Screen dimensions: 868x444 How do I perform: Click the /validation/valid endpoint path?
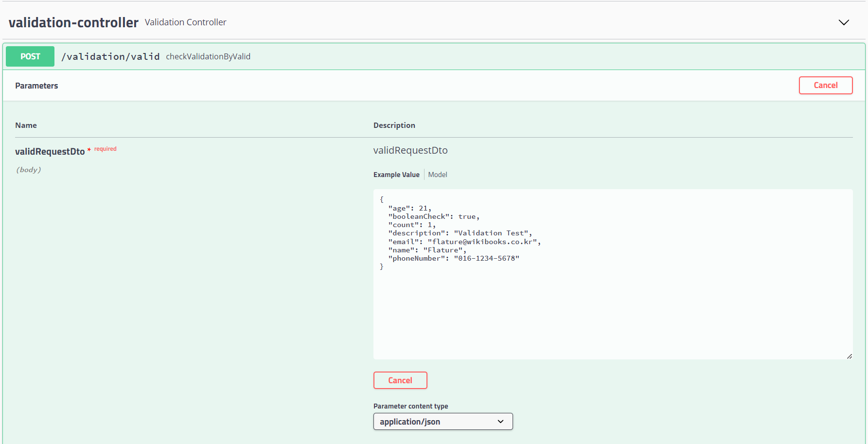110,56
